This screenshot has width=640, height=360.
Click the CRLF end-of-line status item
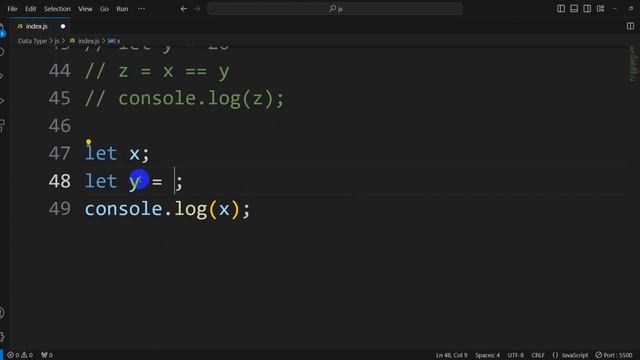[538, 355]
